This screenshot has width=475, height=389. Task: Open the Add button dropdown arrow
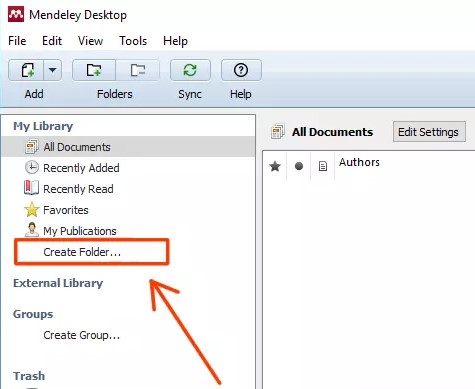52,70
